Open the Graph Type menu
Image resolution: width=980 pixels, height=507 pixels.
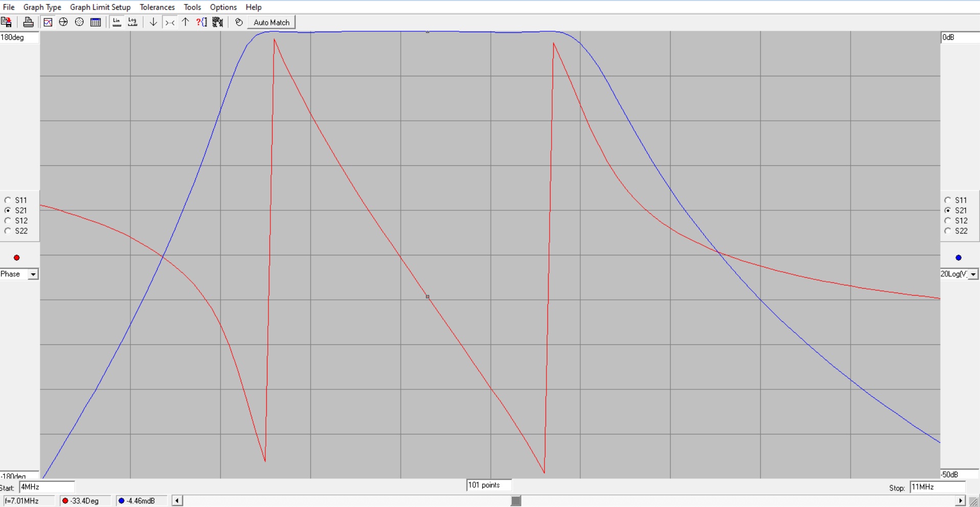point(42,7)
